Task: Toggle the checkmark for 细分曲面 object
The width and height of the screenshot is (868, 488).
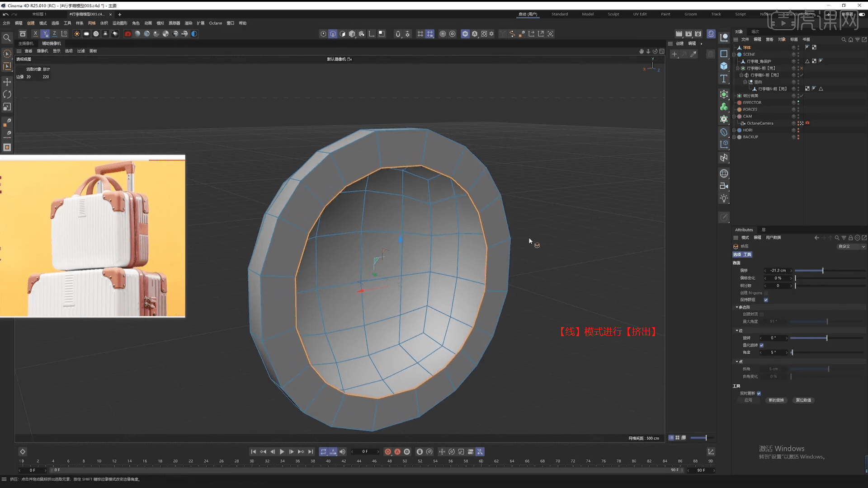Action: point(802,96)
